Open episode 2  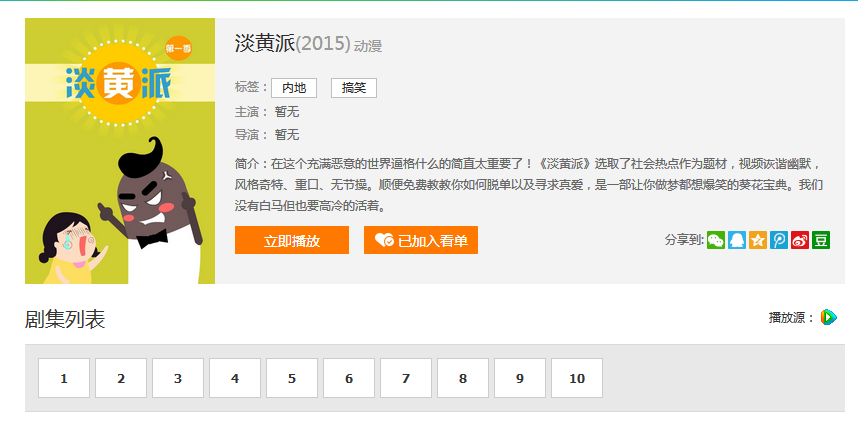point(121,378)
